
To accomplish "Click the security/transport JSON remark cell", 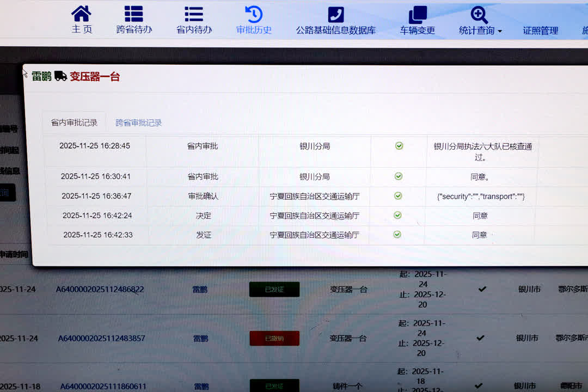I will [x=481, y=196].
